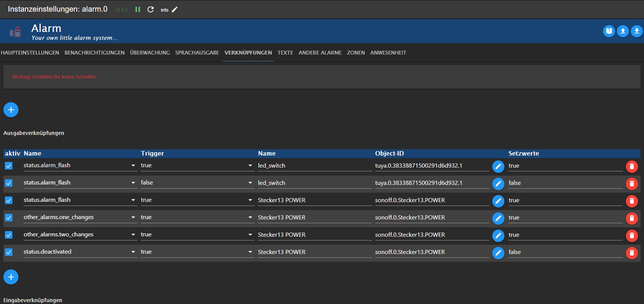Screen dimensions: 644x304
Task: Open Trigger dropdown in status.deactivated row
Action: coord(198,252)
